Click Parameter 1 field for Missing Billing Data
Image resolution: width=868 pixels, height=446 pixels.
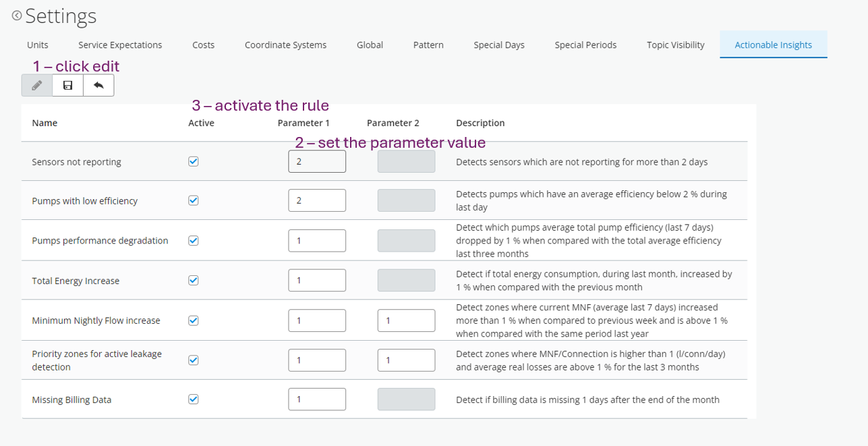pyautogui.click(x=317, y=399)
